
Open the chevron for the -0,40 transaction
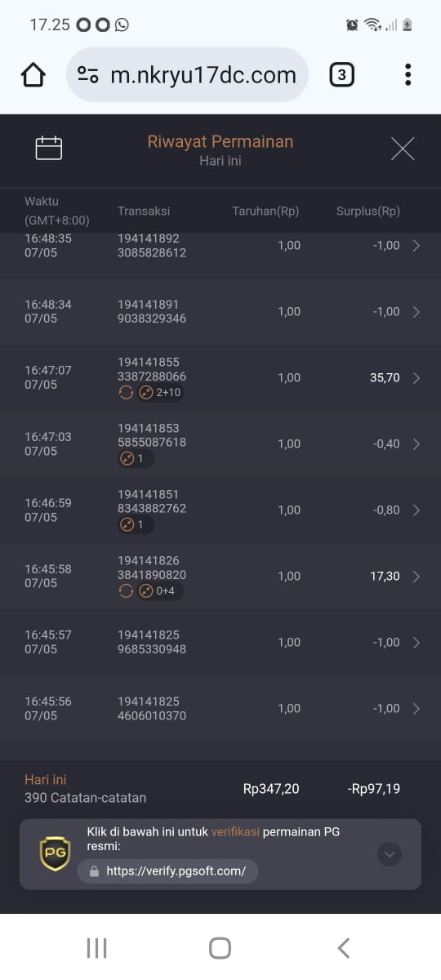pos(416,444)
